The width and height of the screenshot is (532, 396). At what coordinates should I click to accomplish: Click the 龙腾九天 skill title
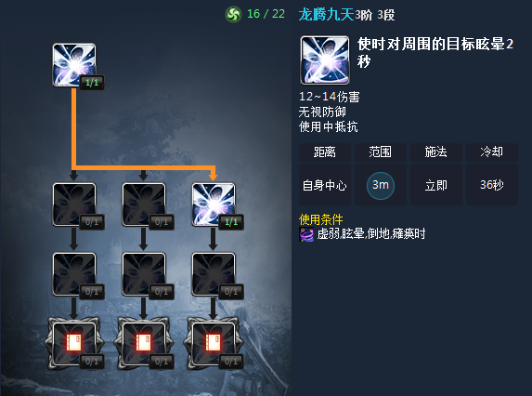327,15
